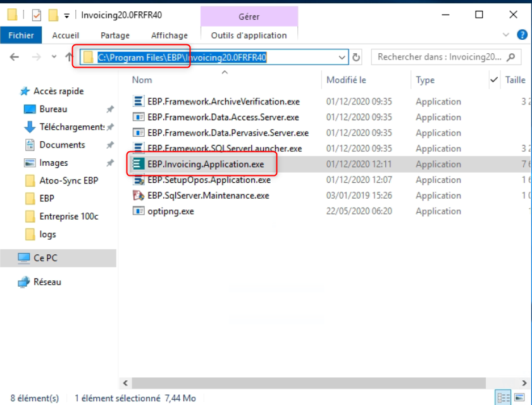
Task: Select Ce PC in navigation pane
Action: coord(58,258)
